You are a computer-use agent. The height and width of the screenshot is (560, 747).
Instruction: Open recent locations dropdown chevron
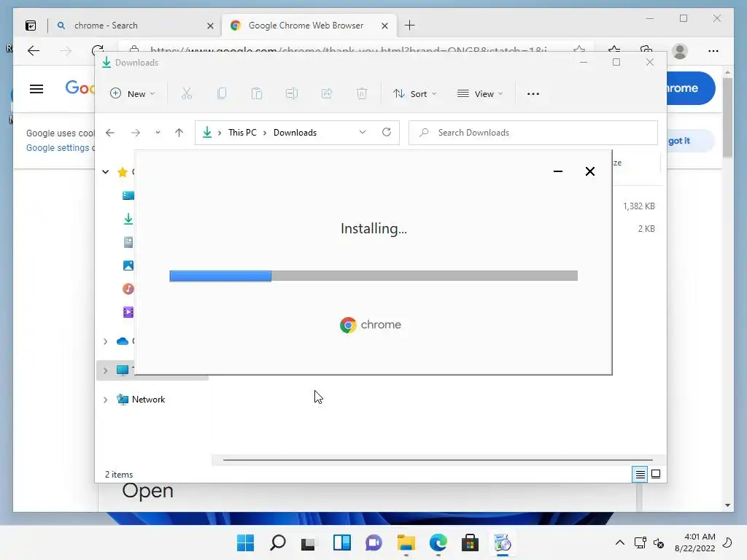tap(158, 133)
